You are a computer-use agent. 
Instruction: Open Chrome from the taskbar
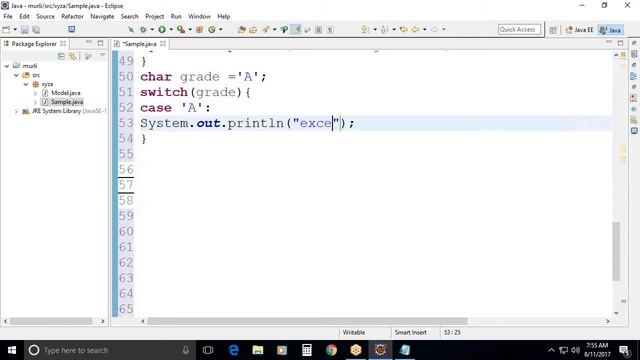pos(331,350)
